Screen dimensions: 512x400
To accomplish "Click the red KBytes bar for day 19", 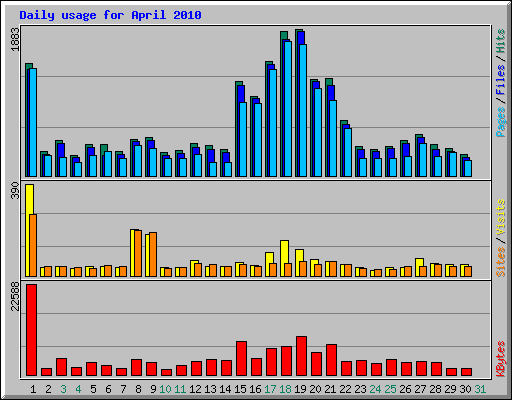I will click(x=302, y=356).
